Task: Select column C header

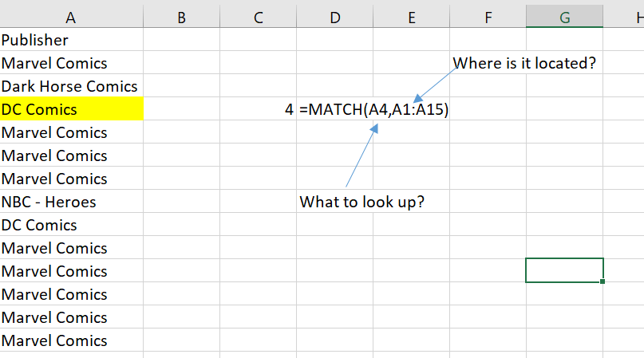Action: (258, 17)
